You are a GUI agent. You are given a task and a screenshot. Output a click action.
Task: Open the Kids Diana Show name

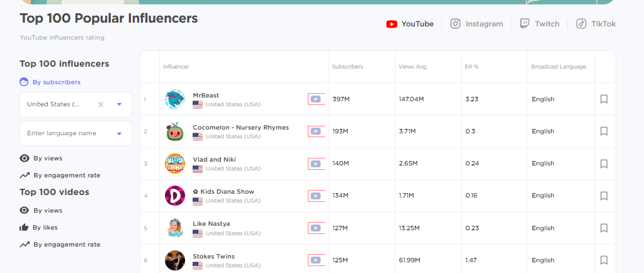click(x=223, y=191)
